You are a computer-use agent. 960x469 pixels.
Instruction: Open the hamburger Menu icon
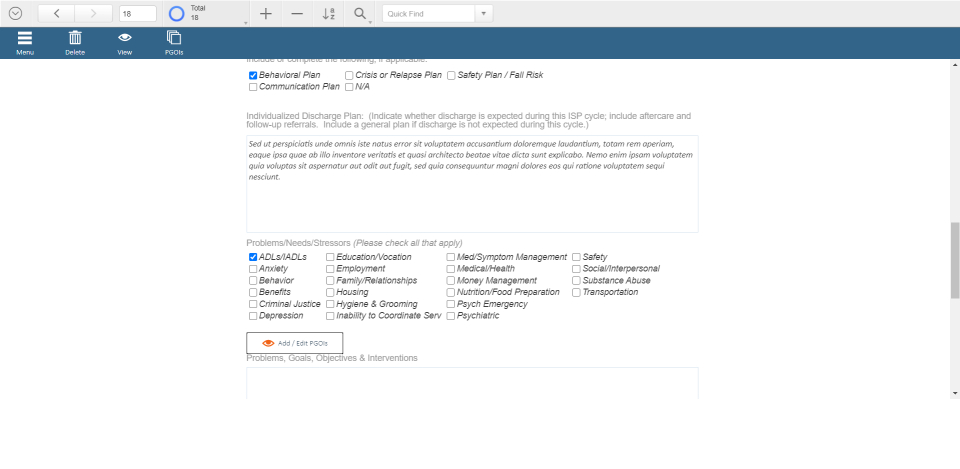25,39
